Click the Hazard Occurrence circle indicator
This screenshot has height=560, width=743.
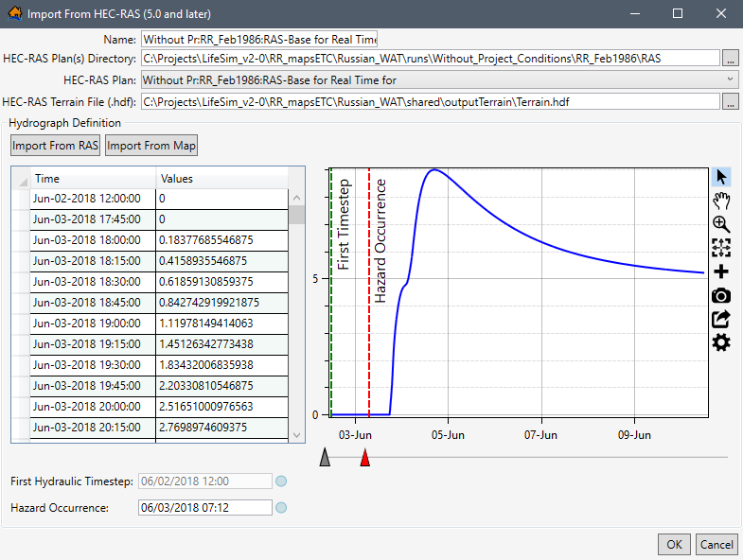281,508
